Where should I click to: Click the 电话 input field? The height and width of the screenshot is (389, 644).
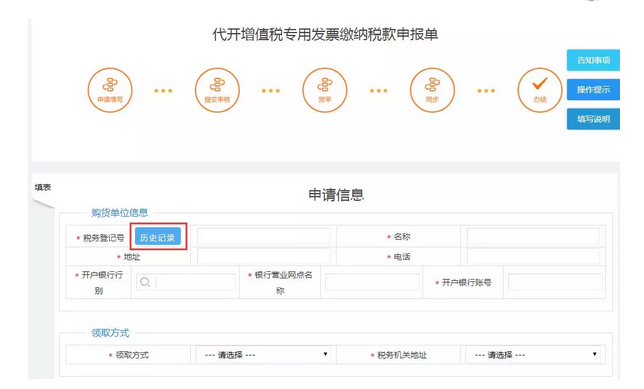click(533, 256)
